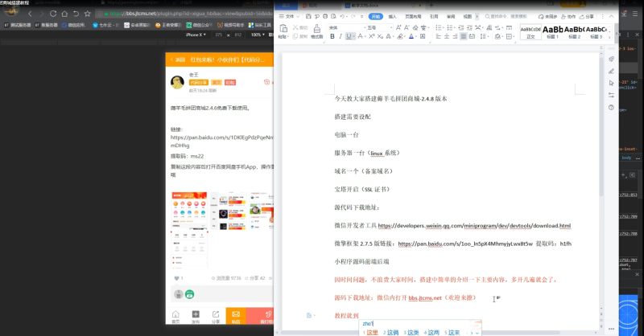Click the text highlight color icon
The width and height of the screenshot is (644, 336).
[x=400, y=36]
